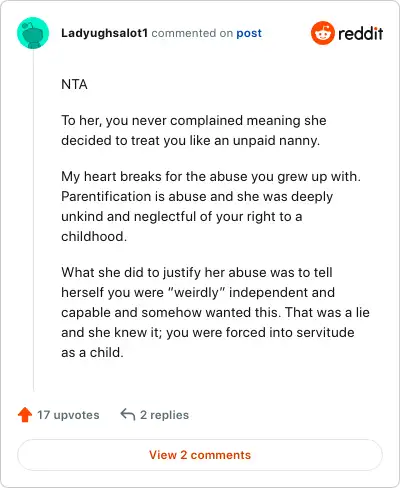Follow the blue "post" link

point(249,33)
